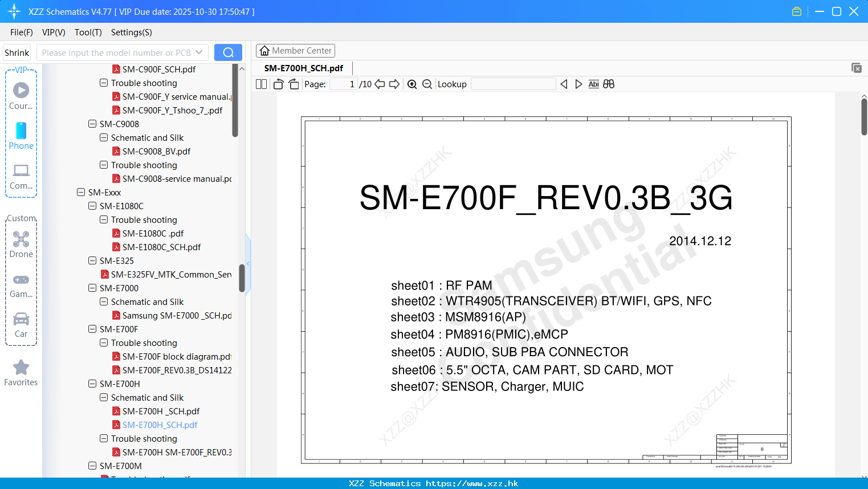The image size is (868, 489).
Task: Select the SM-E700H_SCH.pdf tab
Action: point(304,68)
